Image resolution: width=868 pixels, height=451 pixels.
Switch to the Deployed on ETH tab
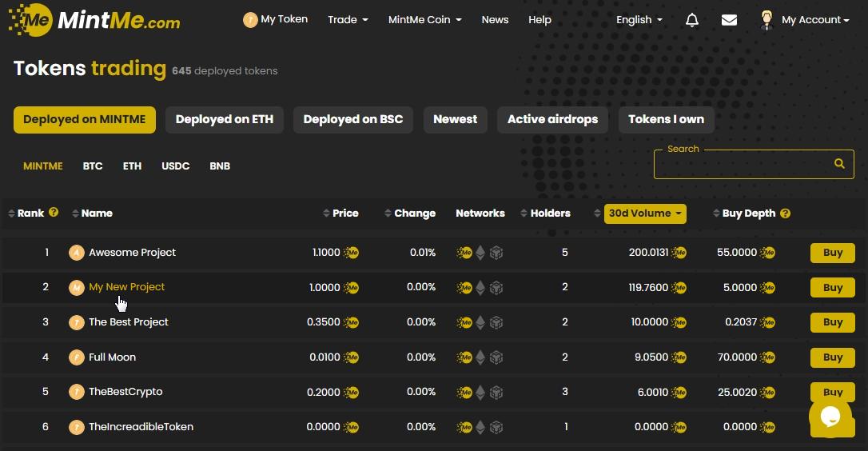pos(225,119)
